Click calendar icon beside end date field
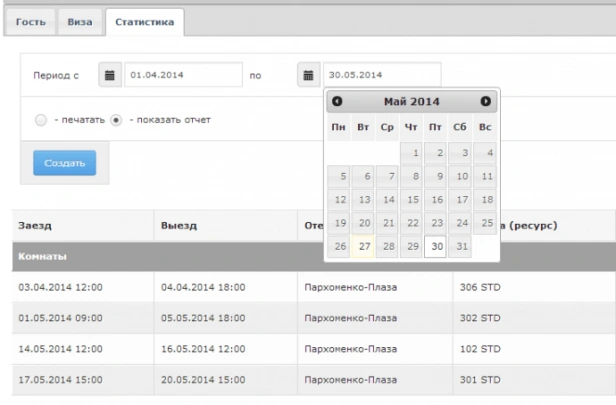The height and width of the screenshot is (405, 616). click(x=309, y=74)
